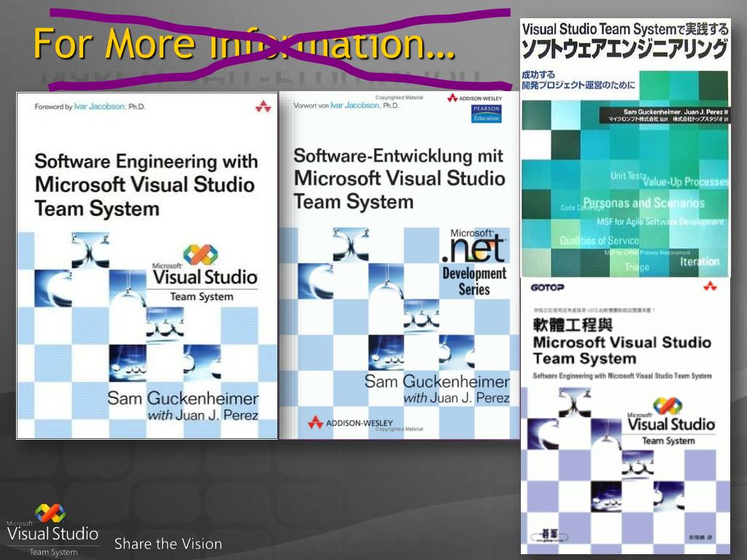Open the GOTOP Chinese edition book cover
The height and width of the screenshot is (560, 747).
625,416
